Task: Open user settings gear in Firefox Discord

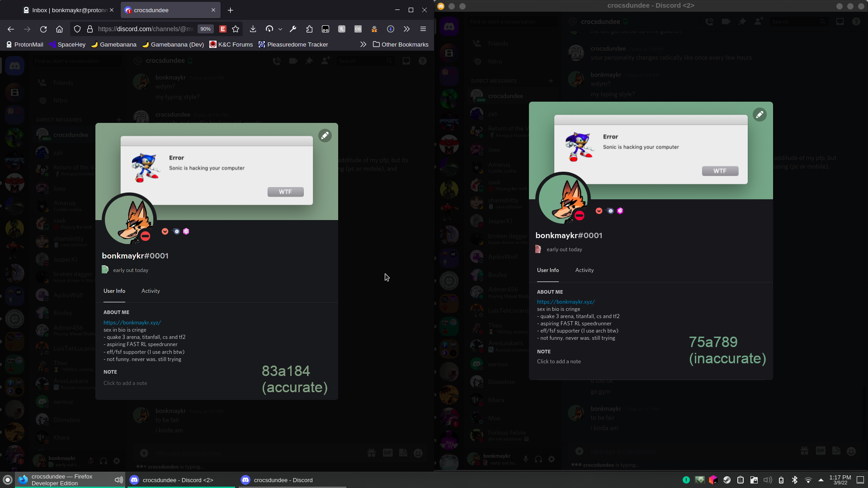Action: pos(117,461)
